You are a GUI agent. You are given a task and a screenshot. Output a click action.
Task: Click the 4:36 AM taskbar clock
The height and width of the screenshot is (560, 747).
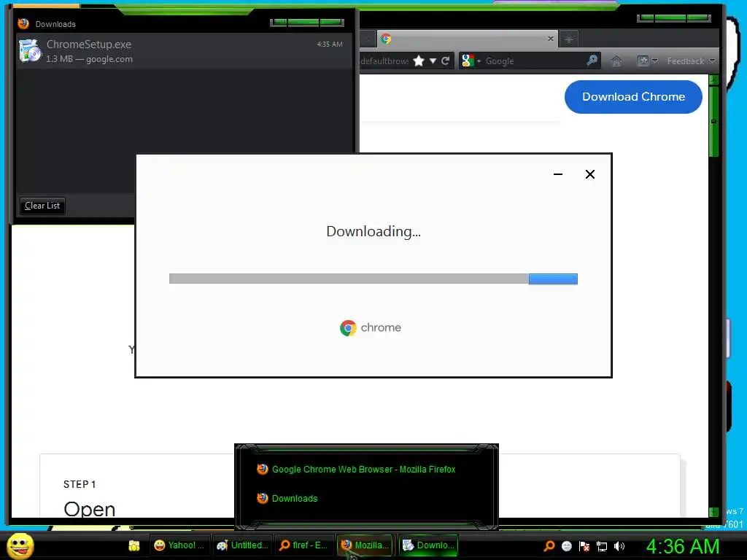[x=682, y=546]
